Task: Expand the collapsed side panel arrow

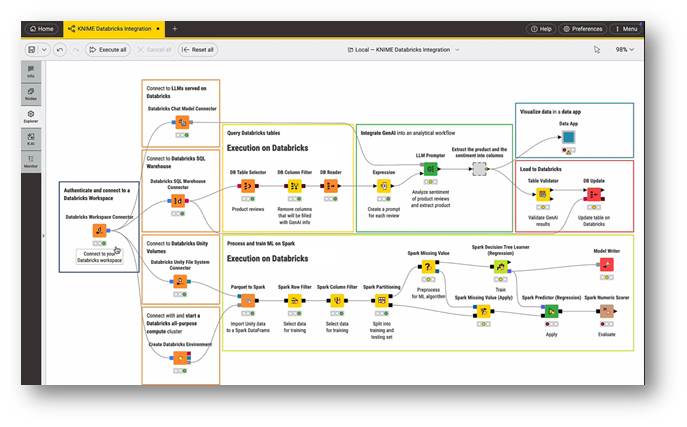Action: tap(43, 236)
